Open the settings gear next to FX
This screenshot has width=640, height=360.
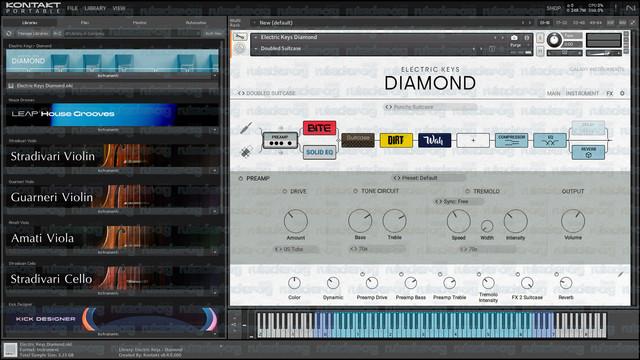(622, 93)
